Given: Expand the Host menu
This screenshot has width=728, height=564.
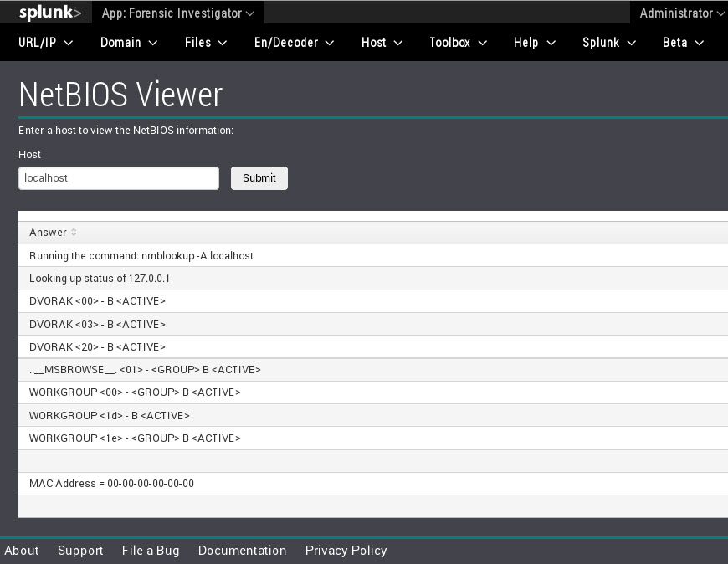Looking at the screenshot, I should click(382, 42).
